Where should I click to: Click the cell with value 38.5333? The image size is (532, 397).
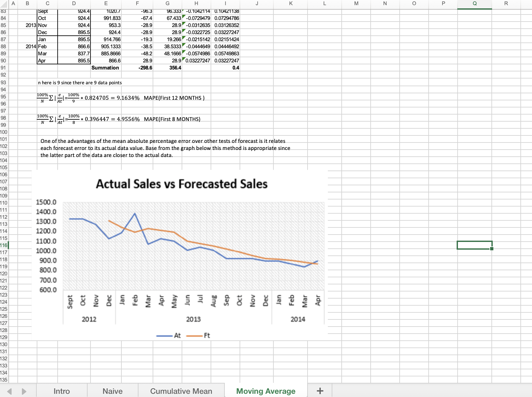(168, 46)
